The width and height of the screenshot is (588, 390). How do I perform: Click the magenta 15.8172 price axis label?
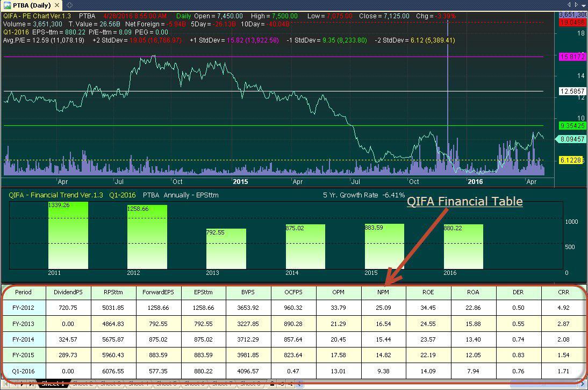(572, 56)
